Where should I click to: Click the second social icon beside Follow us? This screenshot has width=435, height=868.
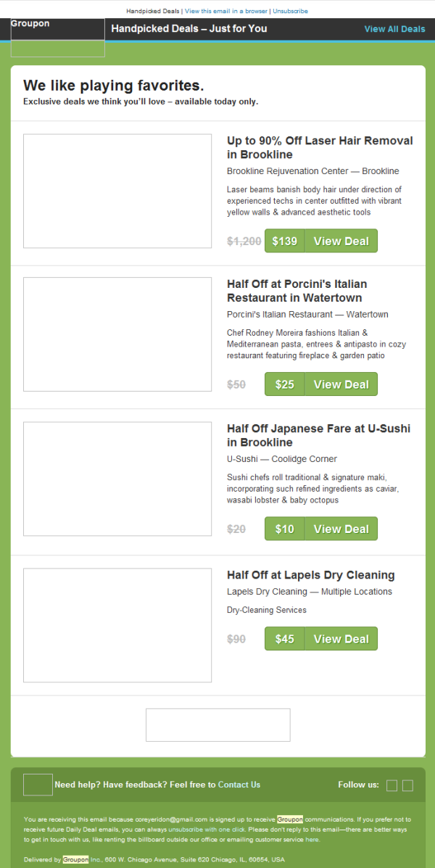pos(407,785)
